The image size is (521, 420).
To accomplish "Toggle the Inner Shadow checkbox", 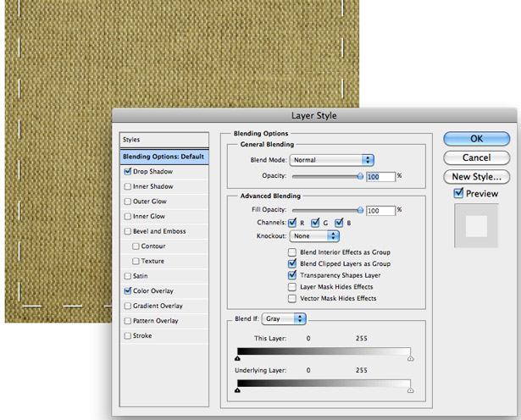I will [x=128, y=186].
